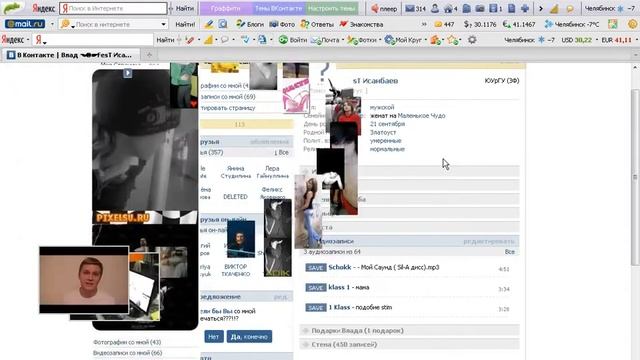The width and height of the screenshot is (640, 360).
Task: Save the klass 1 - мама track
Action: (316, 288)
